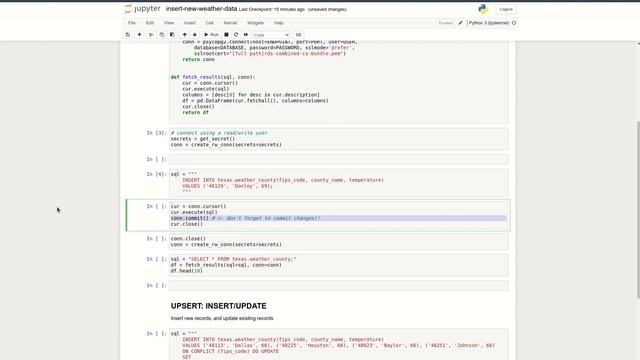Select cell with get_secret() code

[x=339, y=139]
